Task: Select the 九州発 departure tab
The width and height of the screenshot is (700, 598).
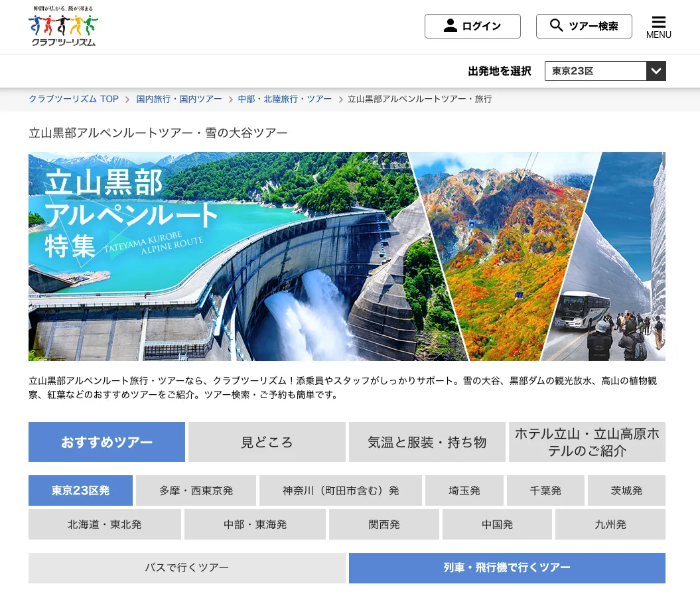Action: 610,524
